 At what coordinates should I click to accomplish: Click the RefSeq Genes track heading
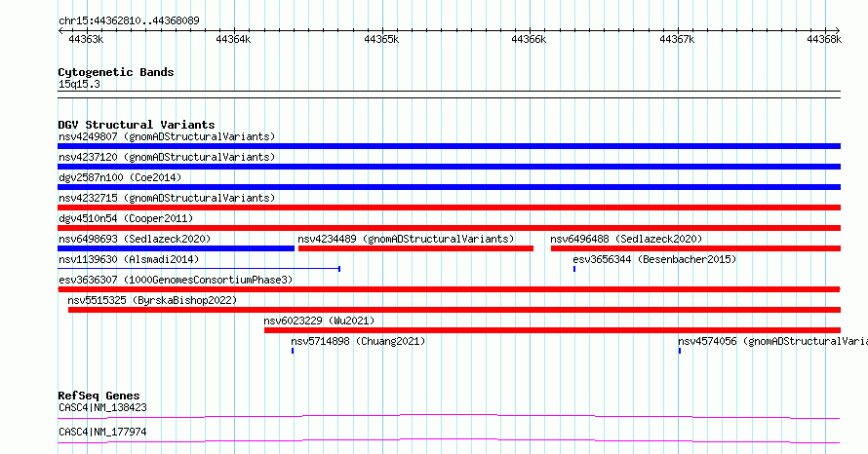tap(99, 396)
